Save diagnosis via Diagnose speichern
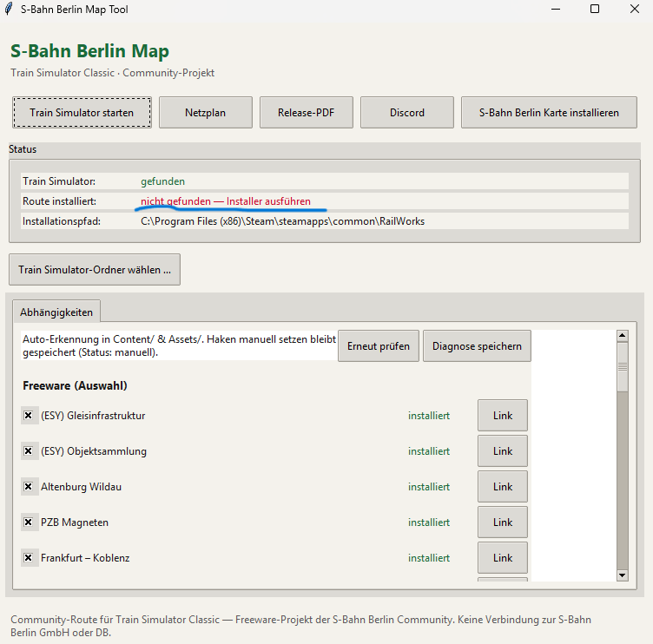 [477, 346]
